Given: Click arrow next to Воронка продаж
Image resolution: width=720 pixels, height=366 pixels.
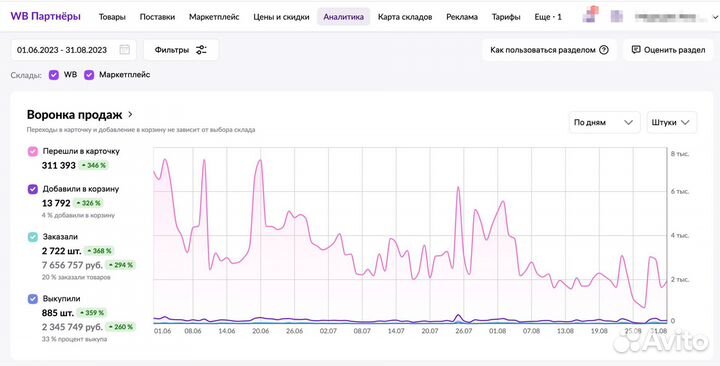Looking at the screenshot, I should [130, 114].
